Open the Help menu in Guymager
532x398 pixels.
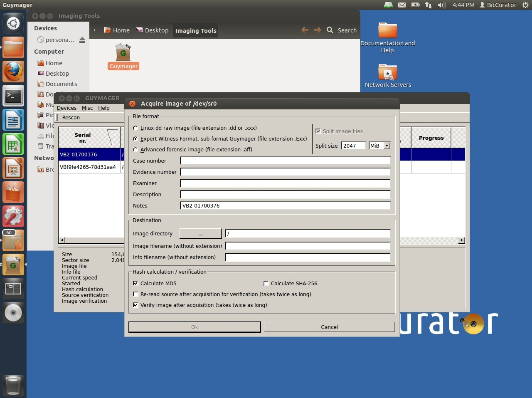pyautogui.click(x=104, y=108)
